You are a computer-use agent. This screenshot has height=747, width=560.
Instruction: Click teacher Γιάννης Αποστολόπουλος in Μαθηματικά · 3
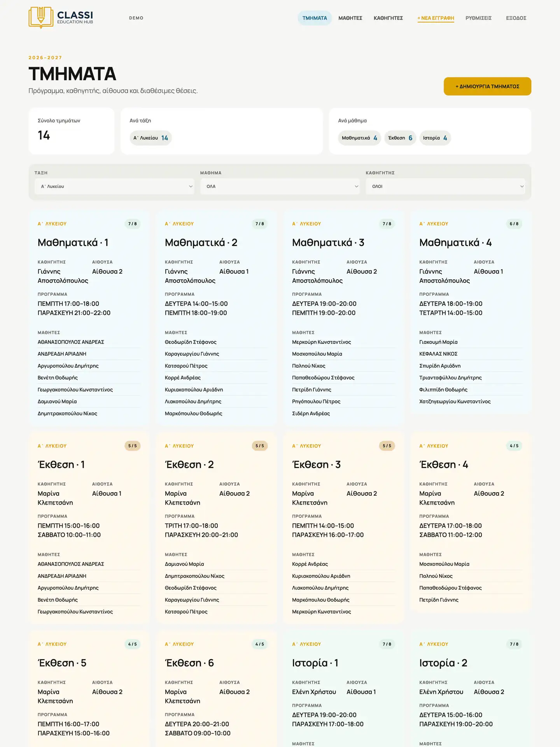317,276
